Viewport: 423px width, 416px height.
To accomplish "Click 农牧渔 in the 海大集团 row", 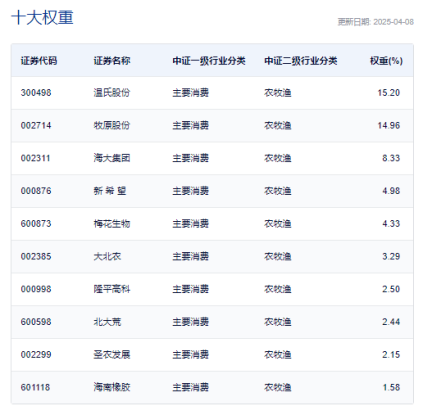I will [x=278, y=158].
